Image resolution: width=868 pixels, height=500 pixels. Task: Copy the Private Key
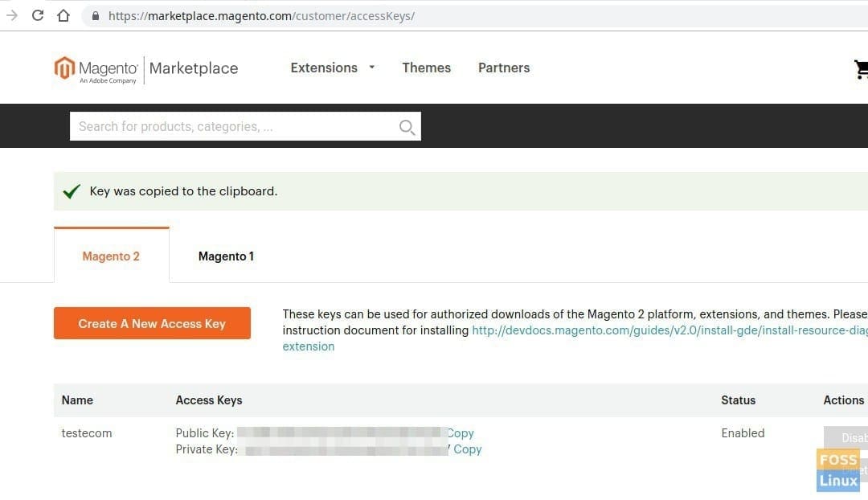coord(468,449)
